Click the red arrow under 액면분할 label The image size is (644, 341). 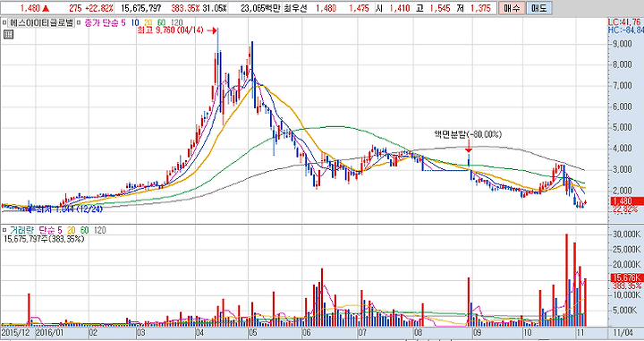pyautogui.click(x=468, y=147)
